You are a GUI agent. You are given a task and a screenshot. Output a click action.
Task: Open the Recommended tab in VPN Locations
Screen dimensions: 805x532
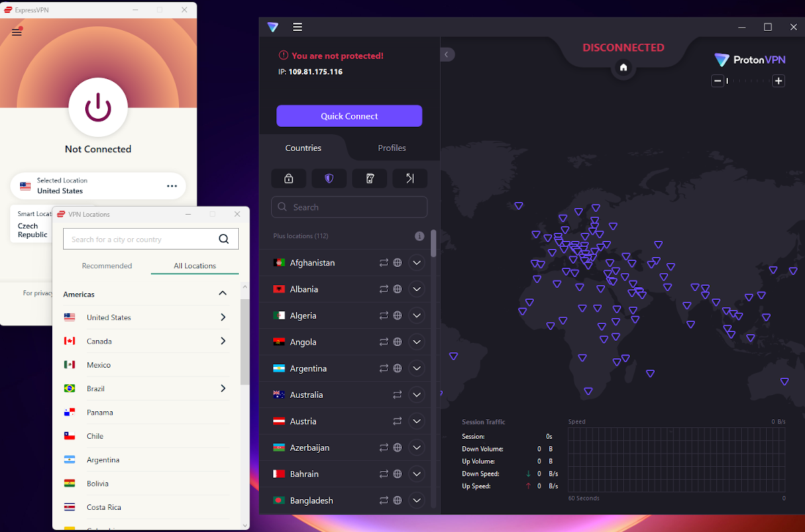tap(107, 266)
